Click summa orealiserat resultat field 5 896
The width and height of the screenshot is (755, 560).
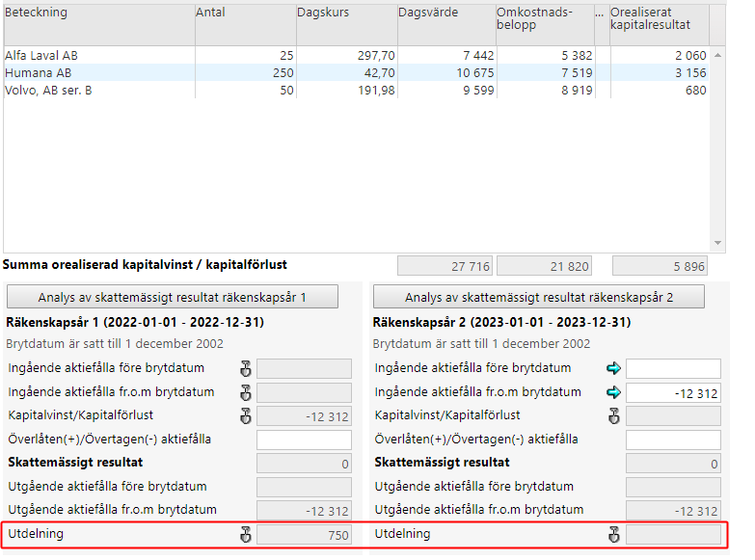(x=660, y=266)
